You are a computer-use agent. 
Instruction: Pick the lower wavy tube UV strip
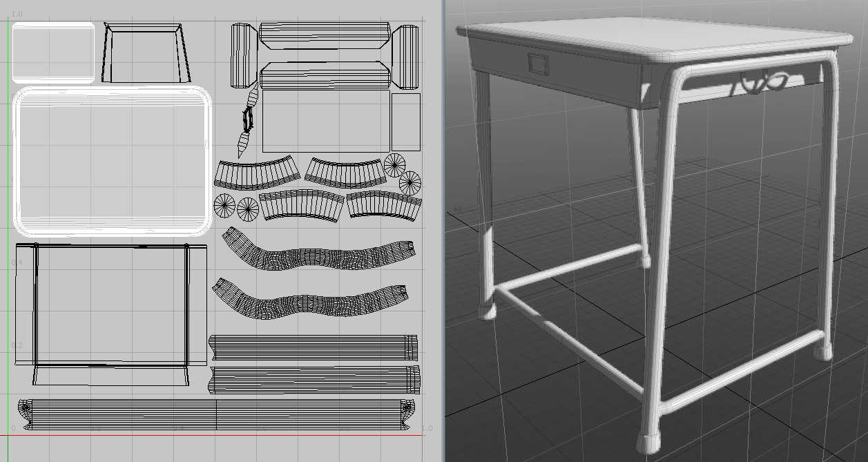coord(312,299)
